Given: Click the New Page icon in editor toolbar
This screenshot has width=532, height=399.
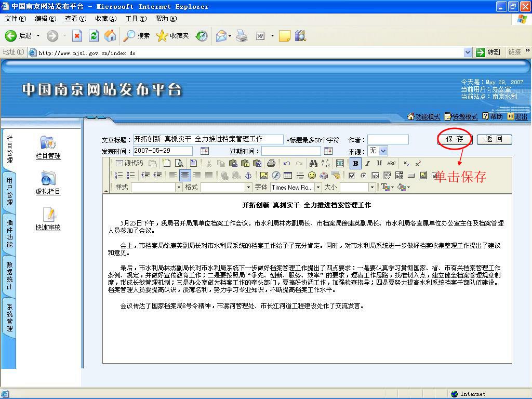Looking at the screenshot, I should coord(166,163).
